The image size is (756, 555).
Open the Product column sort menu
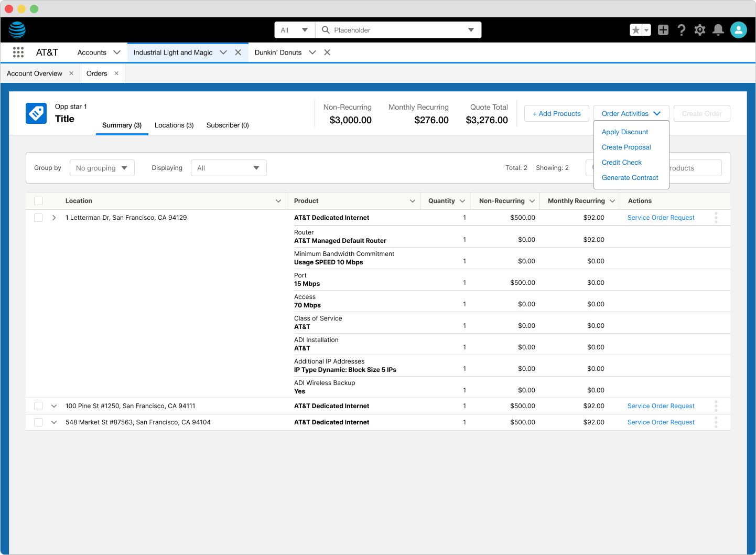[413, 201]
